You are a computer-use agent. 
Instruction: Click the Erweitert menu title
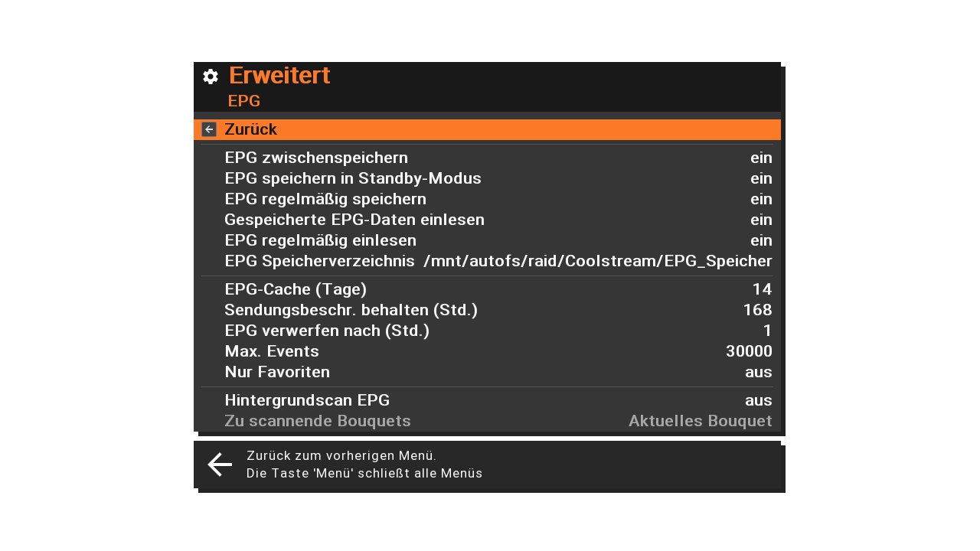pyautogui.click(x=279, y=76)
